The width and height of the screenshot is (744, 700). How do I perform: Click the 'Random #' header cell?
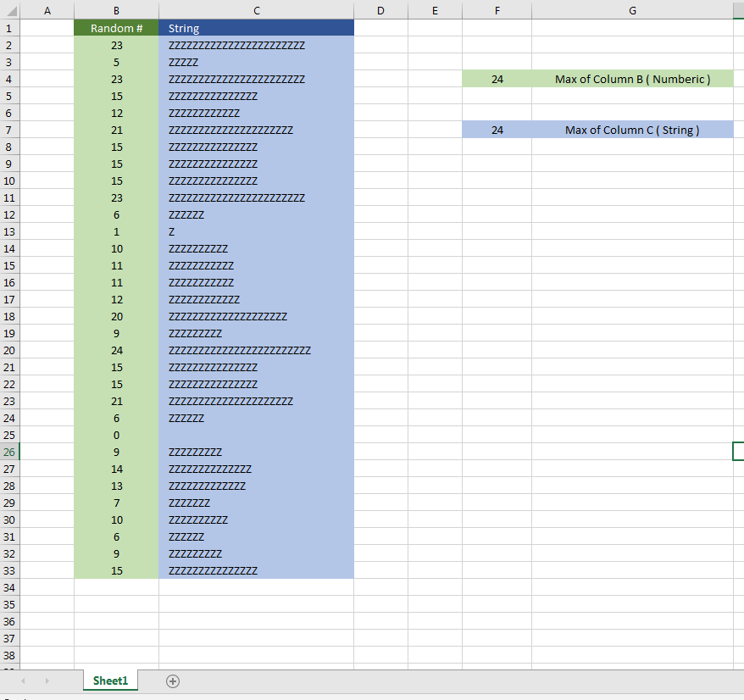pos(115,27)
